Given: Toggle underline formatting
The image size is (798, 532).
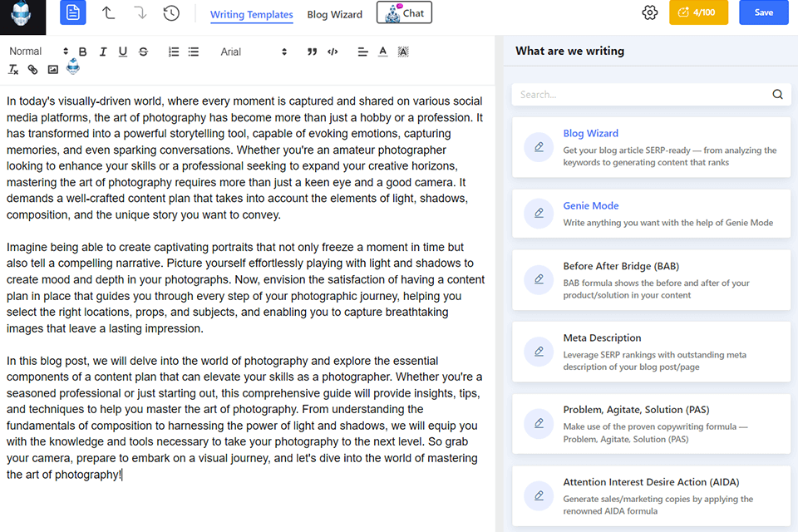Looking at the screenshot, I should point(123,52).
